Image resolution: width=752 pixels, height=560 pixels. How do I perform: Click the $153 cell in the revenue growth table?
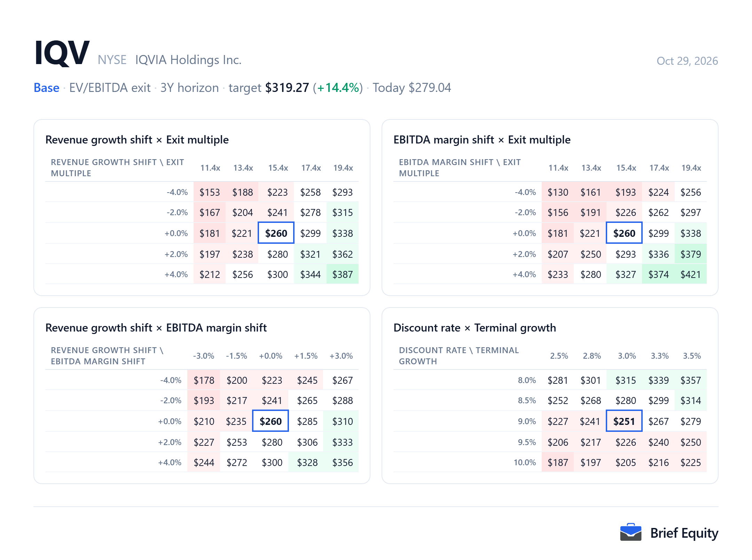tap(210, 192)
